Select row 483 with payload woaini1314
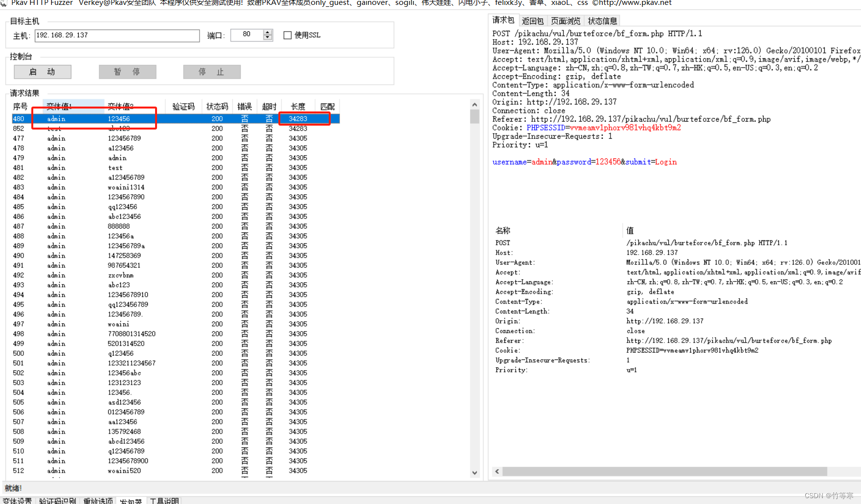 (175, 187)
